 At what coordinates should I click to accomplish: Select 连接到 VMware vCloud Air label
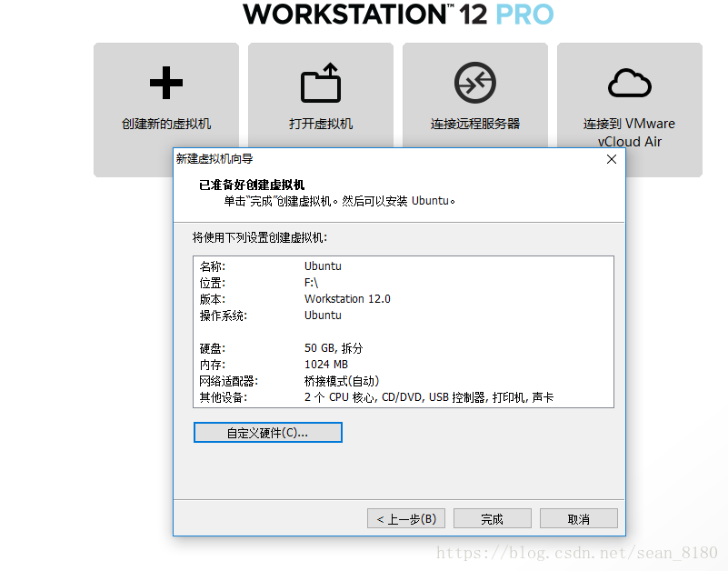[630, 133]
